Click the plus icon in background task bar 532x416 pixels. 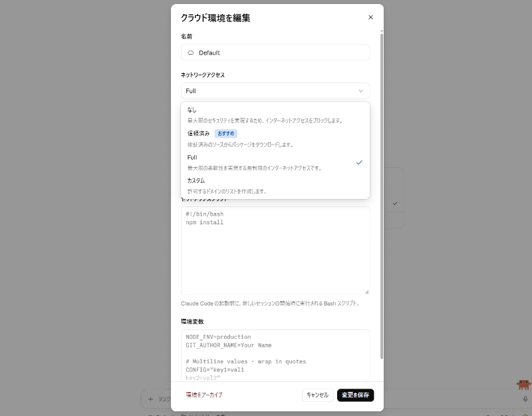click(150, 399)
